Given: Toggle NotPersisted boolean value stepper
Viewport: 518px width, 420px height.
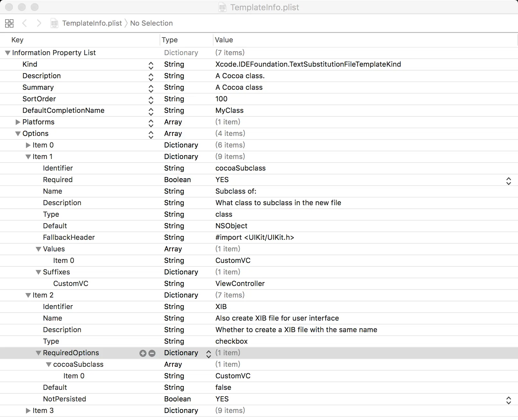Looking at the screenshot, I should pyautogui.click(x=508, y=399).
